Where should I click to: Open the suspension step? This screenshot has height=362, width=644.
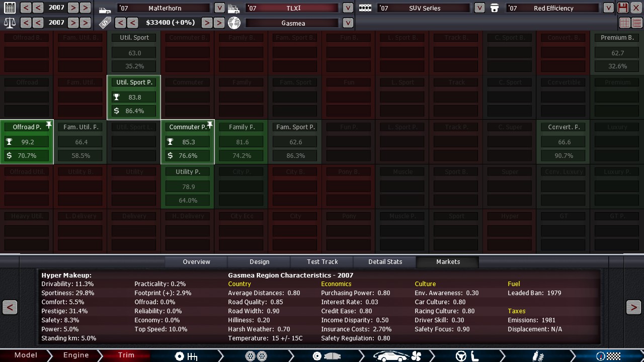(x=537, y=356)
